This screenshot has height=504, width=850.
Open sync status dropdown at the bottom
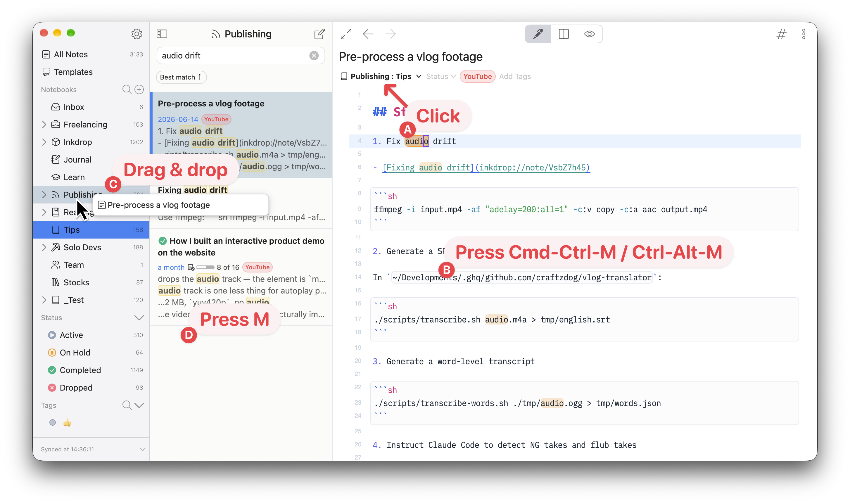coord(142,449)
